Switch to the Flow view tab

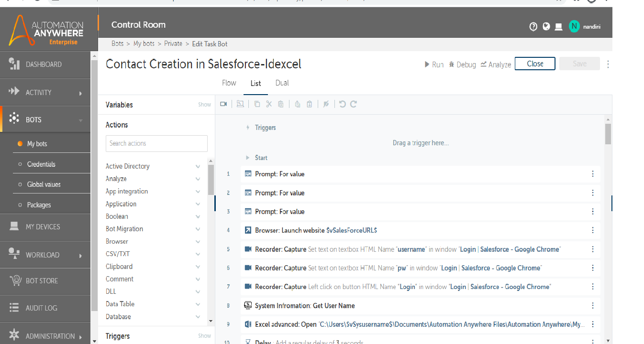click(229, 83)
